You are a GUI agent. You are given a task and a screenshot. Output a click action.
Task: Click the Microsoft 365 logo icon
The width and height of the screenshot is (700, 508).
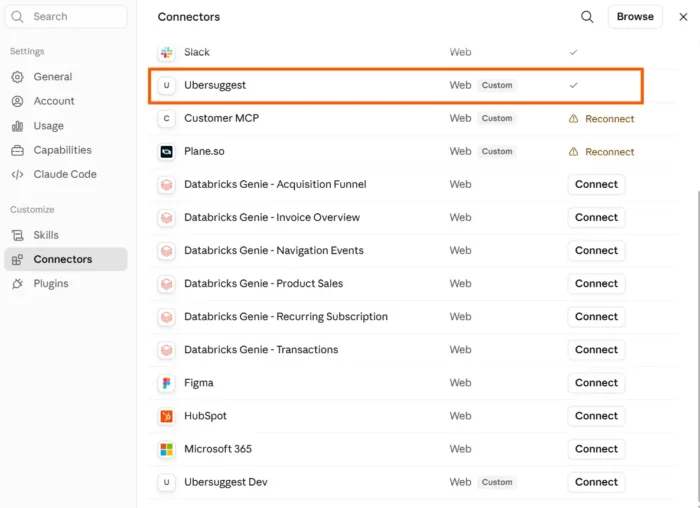[167, 449]
